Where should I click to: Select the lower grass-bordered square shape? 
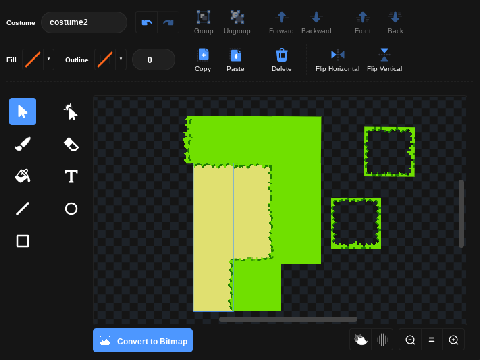click(356, 223)
